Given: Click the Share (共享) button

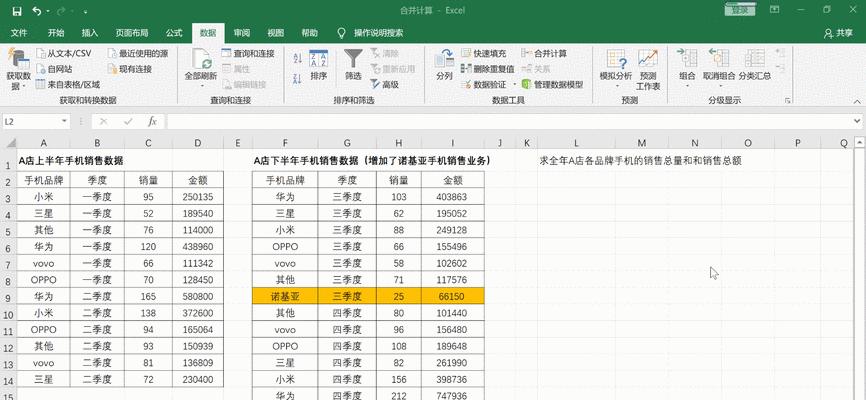Looking at the screenshot, I should click(838, 33).
